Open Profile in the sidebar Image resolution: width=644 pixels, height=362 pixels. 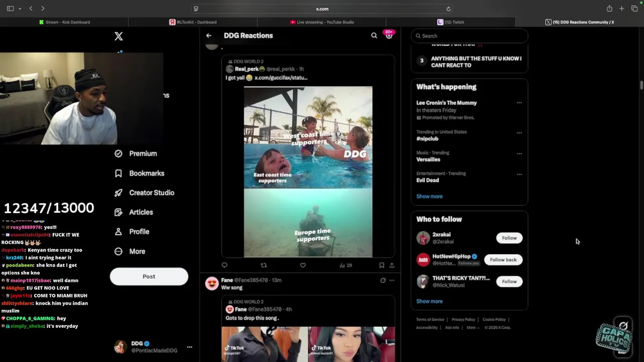click(x=132, y=232)
